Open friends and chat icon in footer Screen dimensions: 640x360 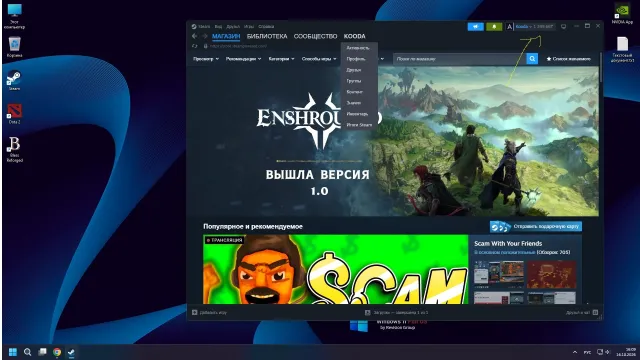[x=595, y=313]
